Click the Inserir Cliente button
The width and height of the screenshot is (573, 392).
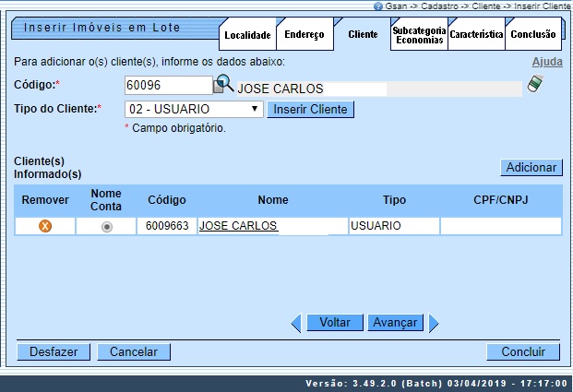coord(310,109)
